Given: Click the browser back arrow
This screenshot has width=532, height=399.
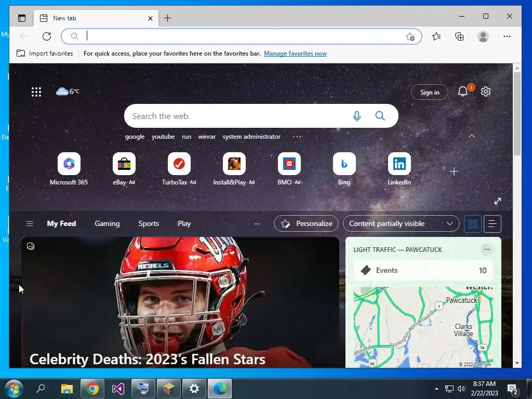Looking at the screenshot, I should pyautogui.click(x=24, y=36).
